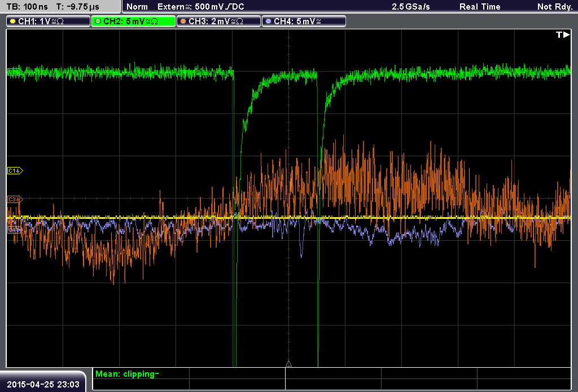
Task: Click the trigger time triangle at grid bottom
Action: tap(288, 364)
